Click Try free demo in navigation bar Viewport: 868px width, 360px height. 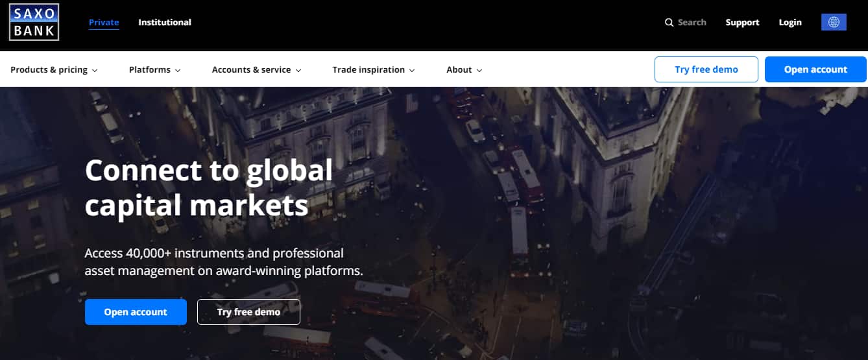pyautogui.click(x=706, y=69)
